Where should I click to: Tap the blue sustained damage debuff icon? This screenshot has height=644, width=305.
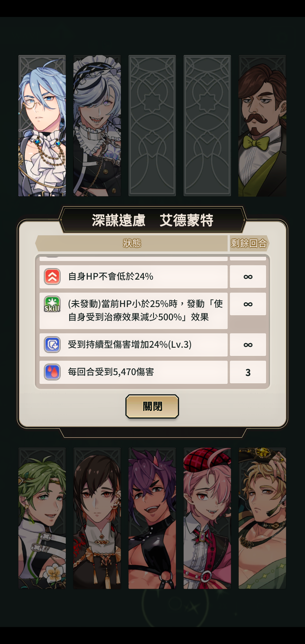point(52,345)
